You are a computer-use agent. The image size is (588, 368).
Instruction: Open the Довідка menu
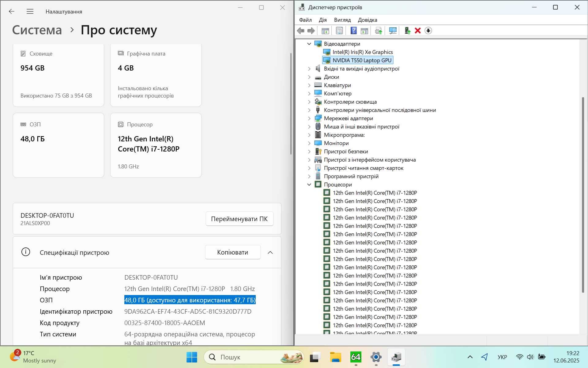tap(367, 20)
